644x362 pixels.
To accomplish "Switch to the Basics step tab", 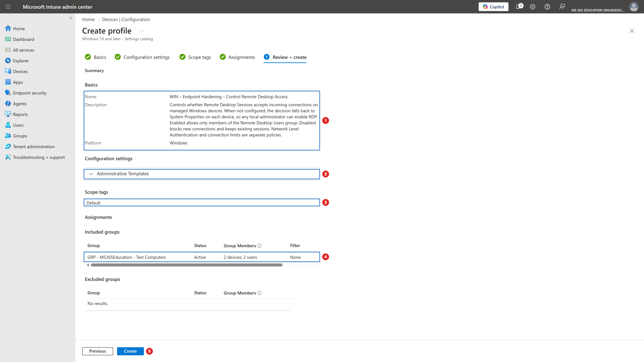I will pyautogui.click(x=95, y=57).
